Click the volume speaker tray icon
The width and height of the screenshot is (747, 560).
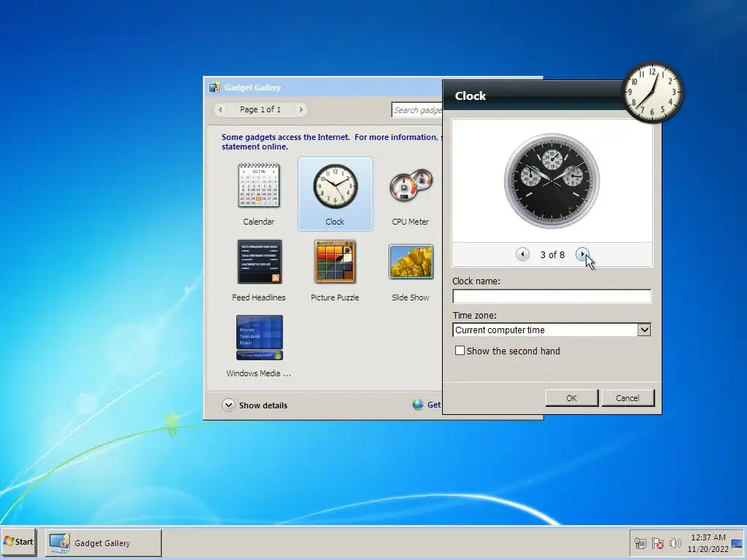pos(675,542)
